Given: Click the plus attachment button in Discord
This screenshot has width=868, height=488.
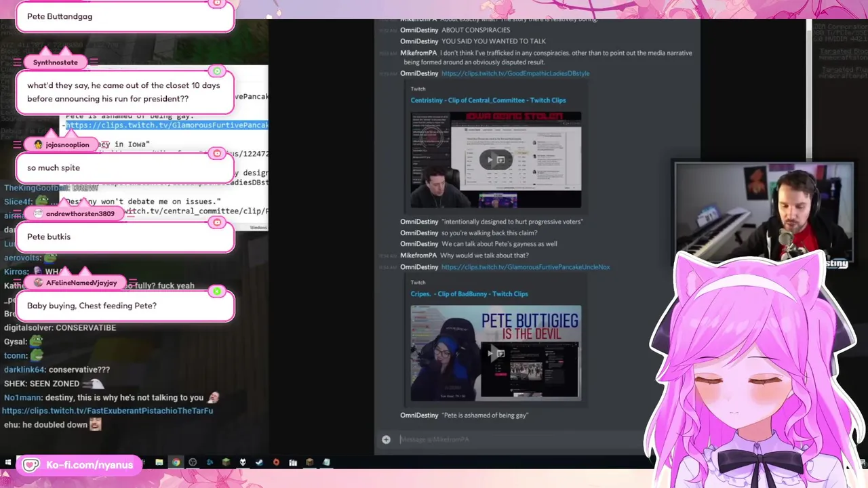Looking at the screenshot, I should [x=386, y=439].
